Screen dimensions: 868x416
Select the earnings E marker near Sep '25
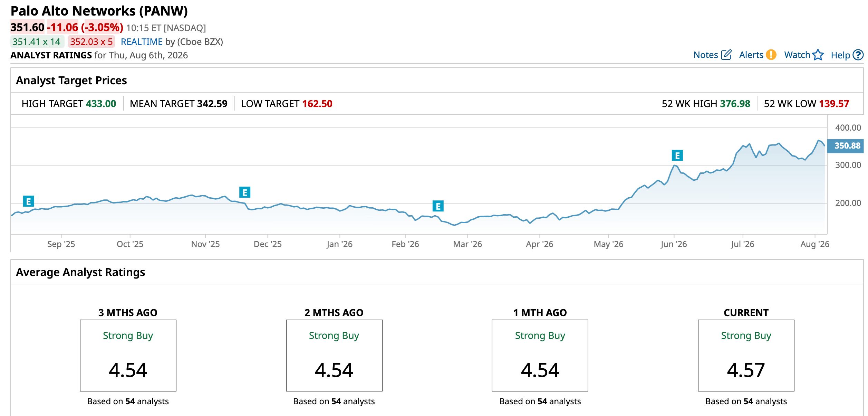coord(29,201)
